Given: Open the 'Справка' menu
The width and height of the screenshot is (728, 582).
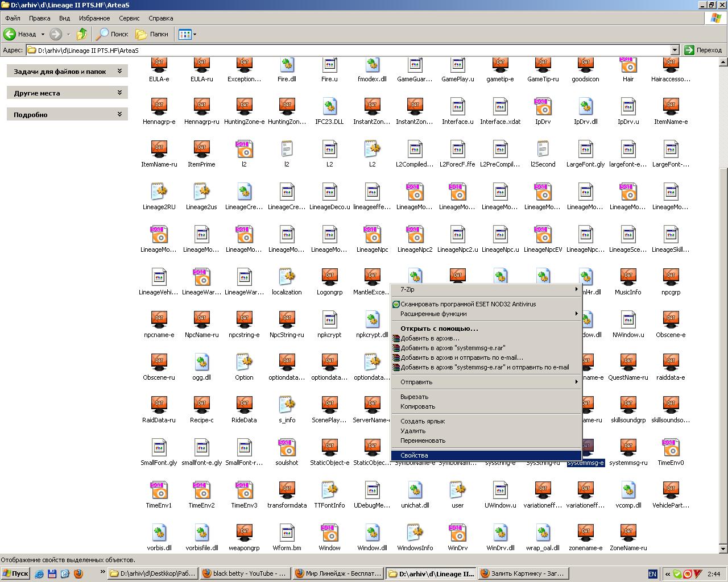Looking at the screenshot, I should (x=160, y=18).
